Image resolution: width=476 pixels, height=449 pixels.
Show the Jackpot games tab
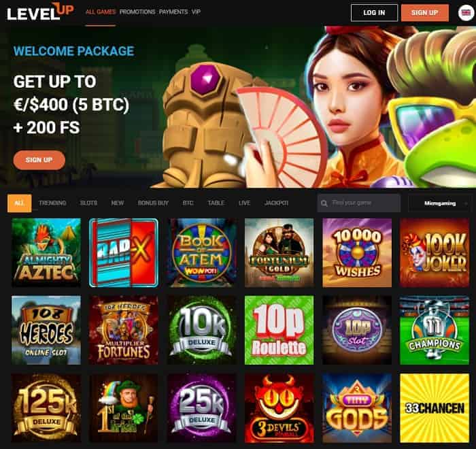pos(276,203)
